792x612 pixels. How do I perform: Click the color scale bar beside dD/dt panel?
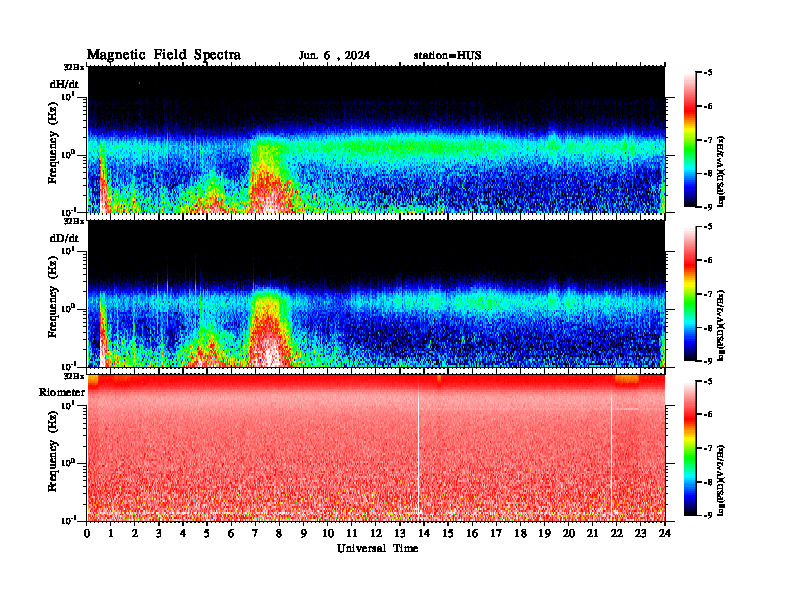pos(689,294)
